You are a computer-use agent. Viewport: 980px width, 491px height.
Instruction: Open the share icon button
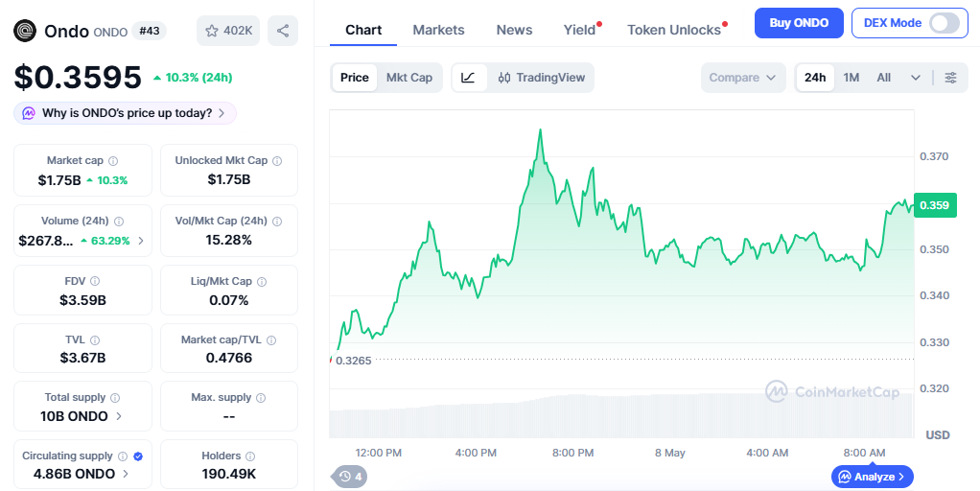(x=283, y=31)
